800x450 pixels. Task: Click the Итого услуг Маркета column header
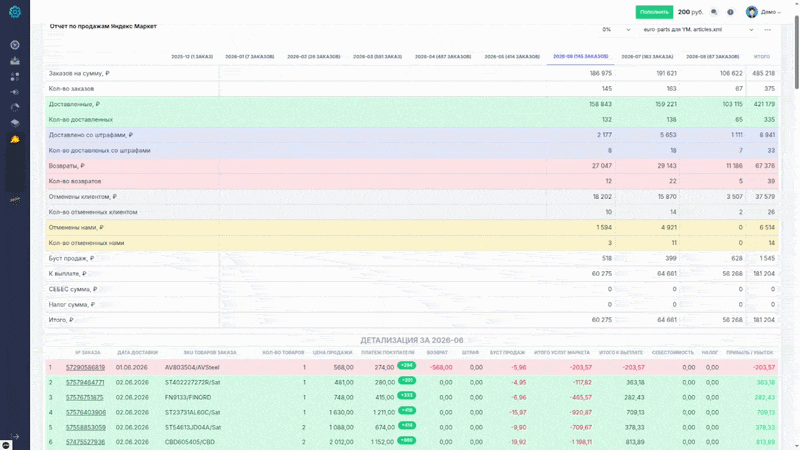[x=562, y=353]
